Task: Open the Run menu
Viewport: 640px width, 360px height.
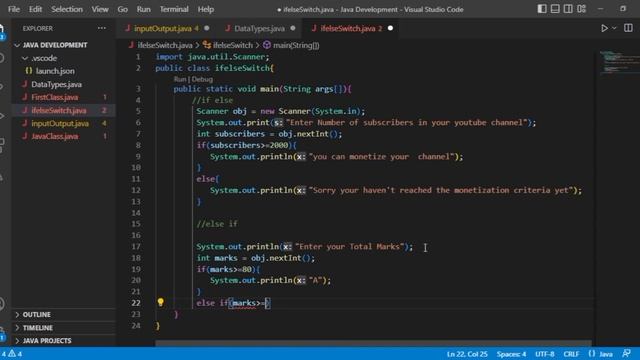Action: (x=143, y=9)
